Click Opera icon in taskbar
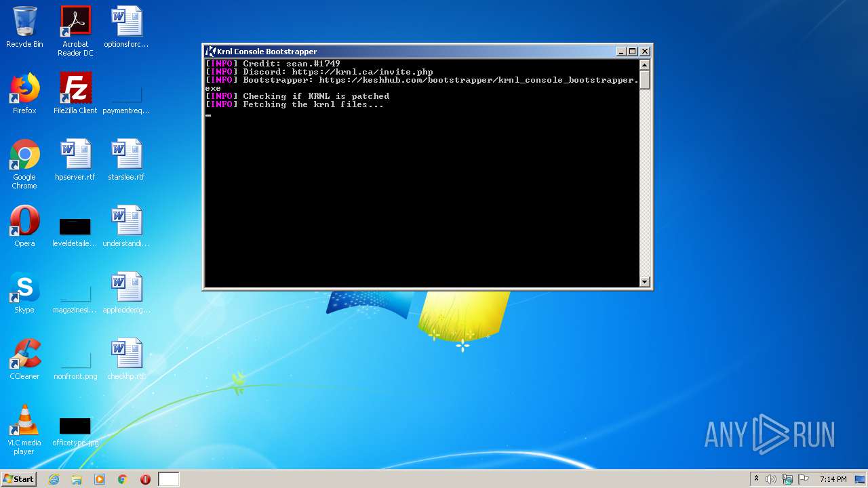This screenshot has height=488, width=868. pyautogui.click(x=145, y=479)
